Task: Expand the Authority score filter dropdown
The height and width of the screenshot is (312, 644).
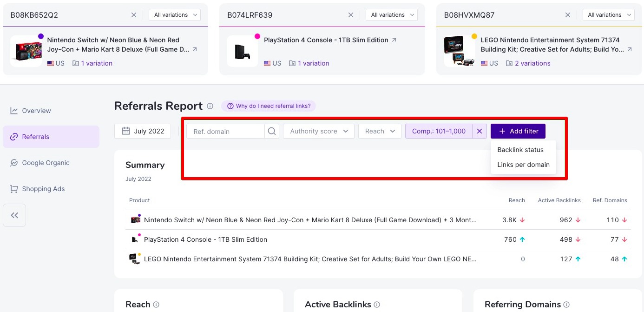Action: coord(319,131)
